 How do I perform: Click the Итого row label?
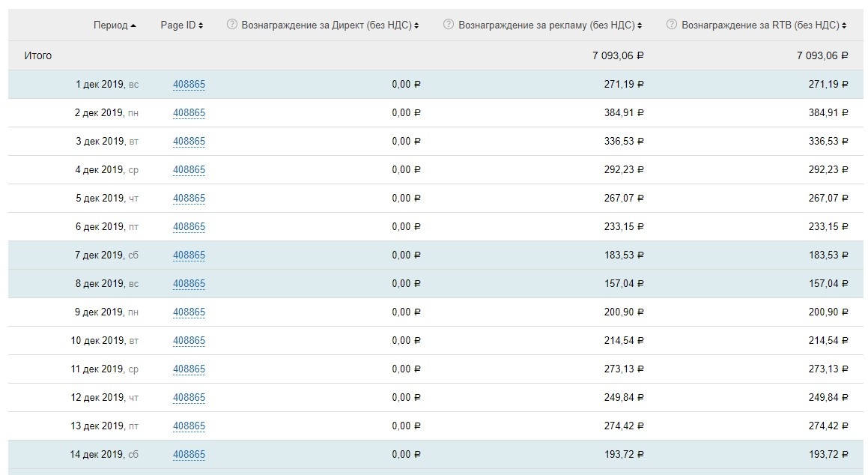click(38, 55)
